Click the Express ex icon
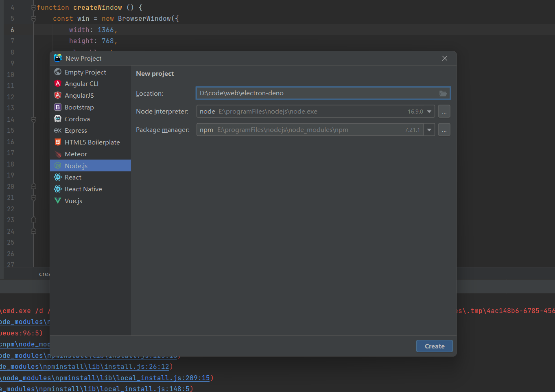The height and width of the screenshot is (392, 555). [58, 130]
